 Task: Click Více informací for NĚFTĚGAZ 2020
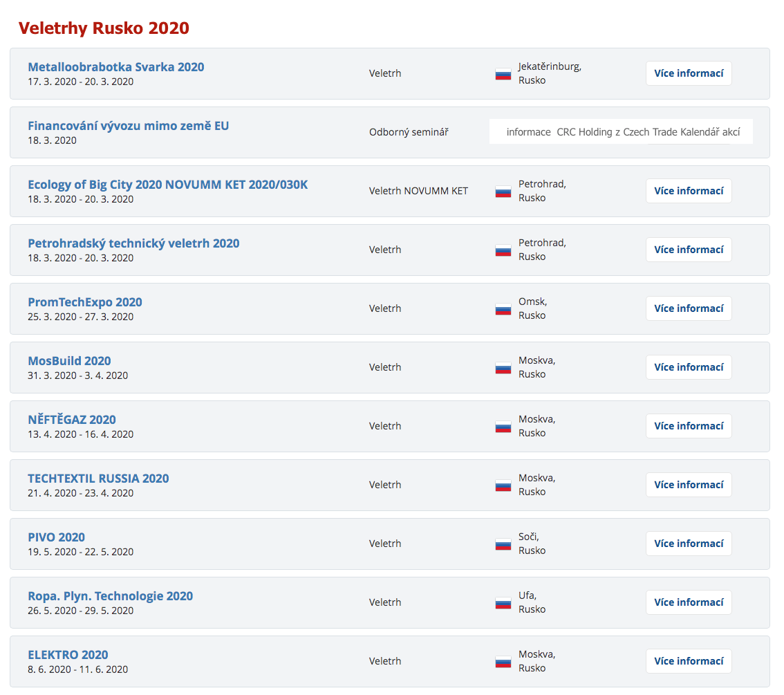pyautogui.click(x=689, y=426)
